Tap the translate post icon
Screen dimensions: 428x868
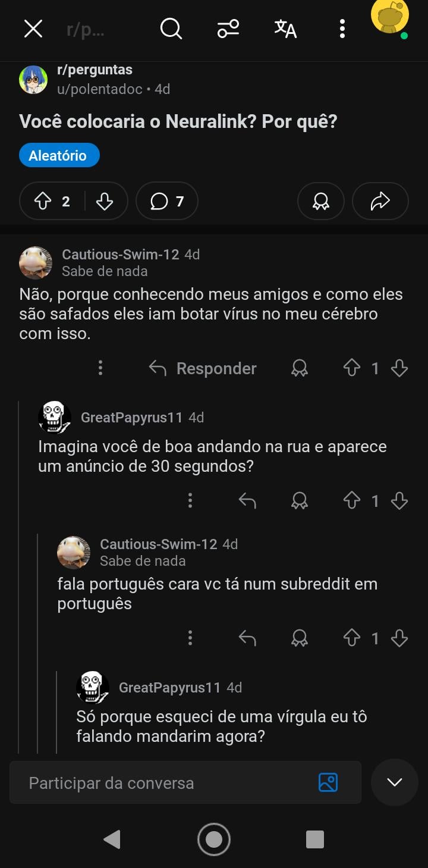point(285,29)
